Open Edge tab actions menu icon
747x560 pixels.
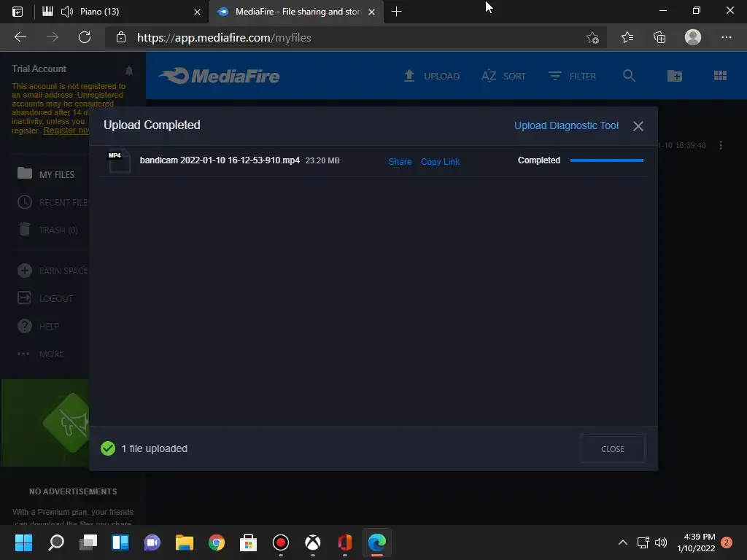18,12
